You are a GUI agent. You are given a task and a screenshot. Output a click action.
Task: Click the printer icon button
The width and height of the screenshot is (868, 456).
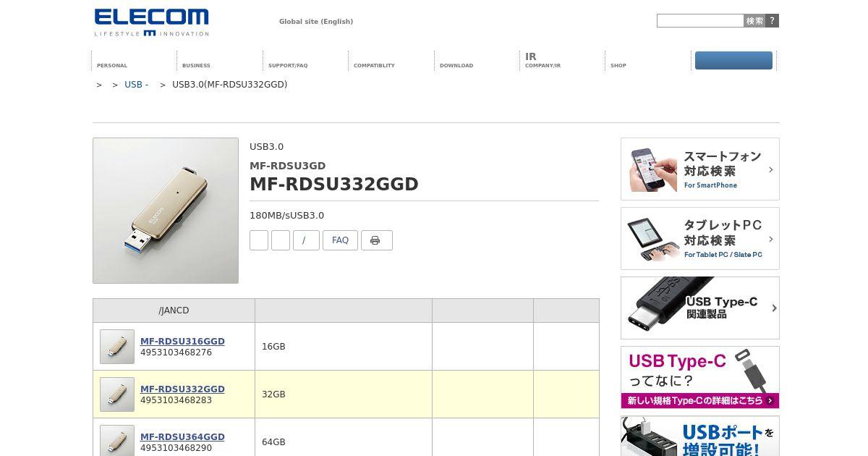tap(377, 240)
